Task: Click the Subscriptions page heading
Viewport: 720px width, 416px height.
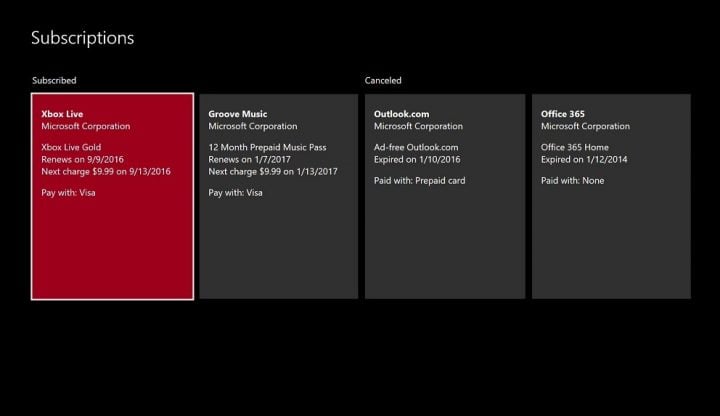Action: (x=82, y=38)
